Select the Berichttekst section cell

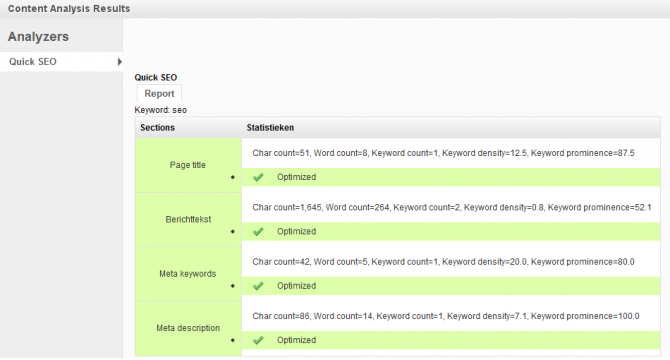188,220
